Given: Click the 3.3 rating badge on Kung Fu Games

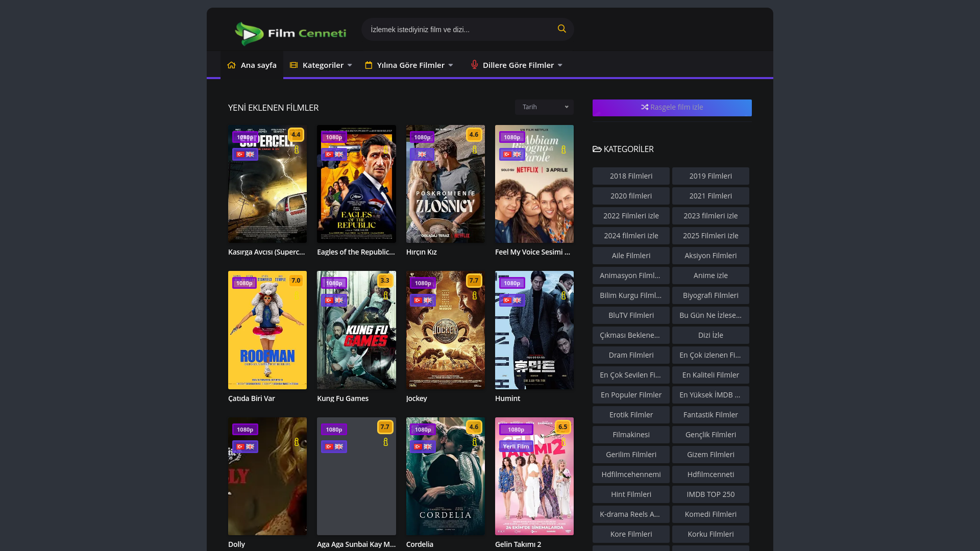Looking at the screenshot, I should 385,281.
